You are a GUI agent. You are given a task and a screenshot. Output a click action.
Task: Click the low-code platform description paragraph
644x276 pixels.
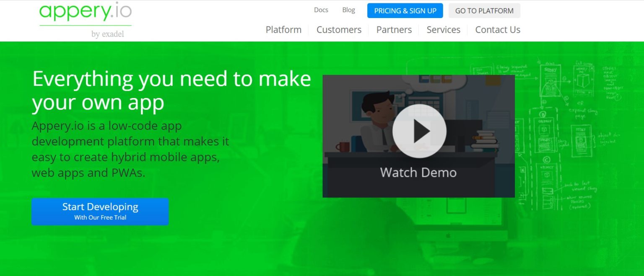(130, 149)
